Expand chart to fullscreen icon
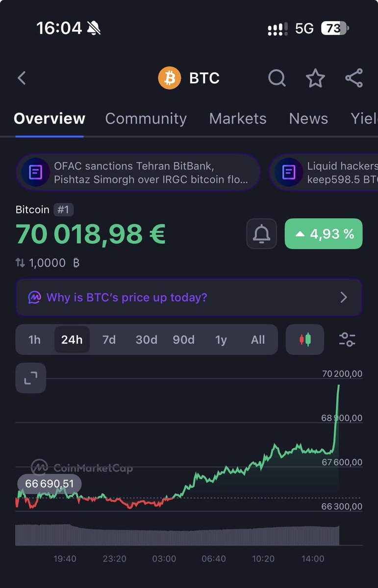 coord(31,378)
